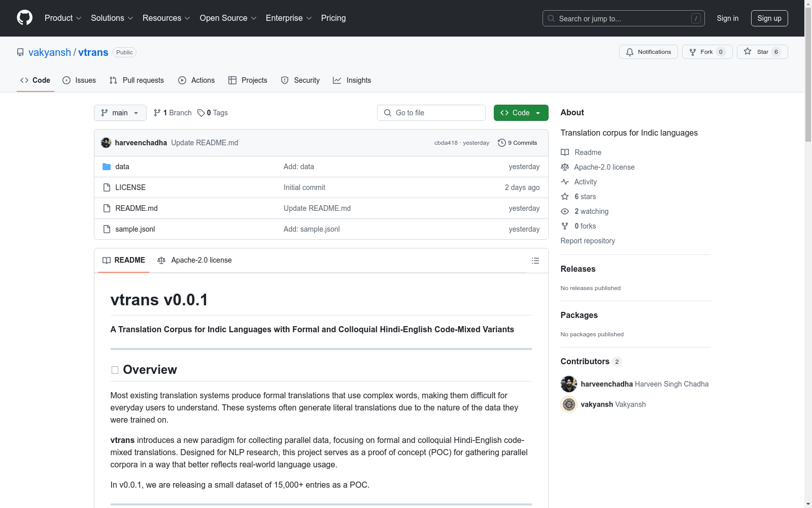Open the data folder

[x=122, y=167]
